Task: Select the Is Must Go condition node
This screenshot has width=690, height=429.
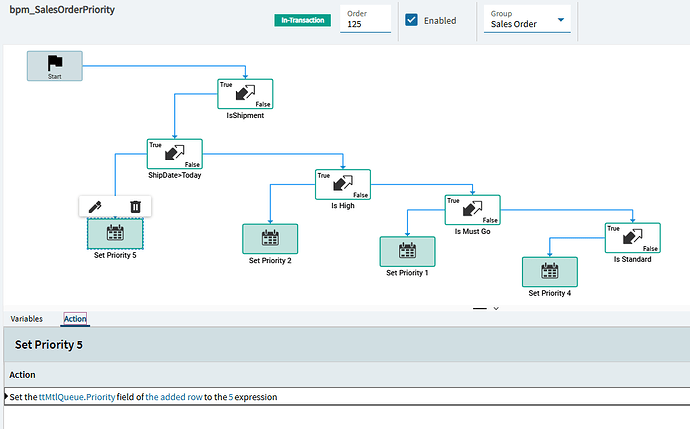Action: (x=473, y=210)
